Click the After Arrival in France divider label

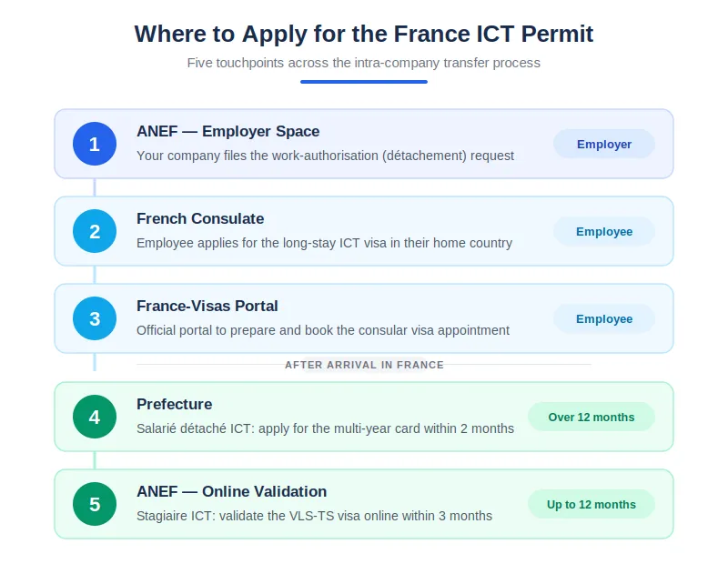point(364,365)
